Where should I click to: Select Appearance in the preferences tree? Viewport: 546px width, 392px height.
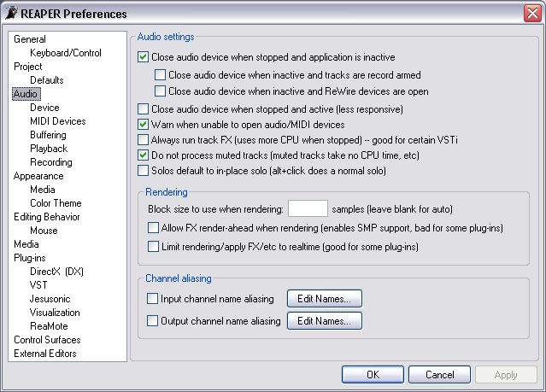click(38, 176)
